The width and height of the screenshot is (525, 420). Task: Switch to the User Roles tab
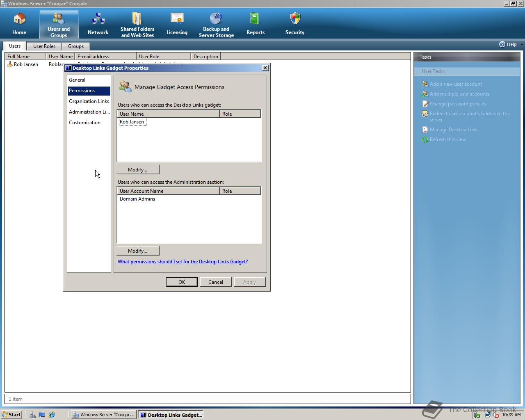[x=44, y=46]
